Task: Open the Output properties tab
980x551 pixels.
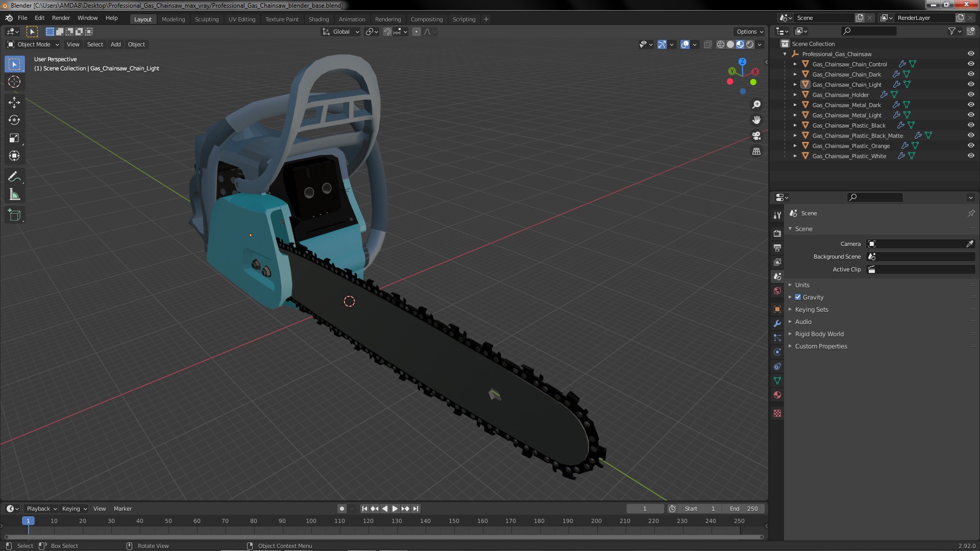Action: point(777,247)
